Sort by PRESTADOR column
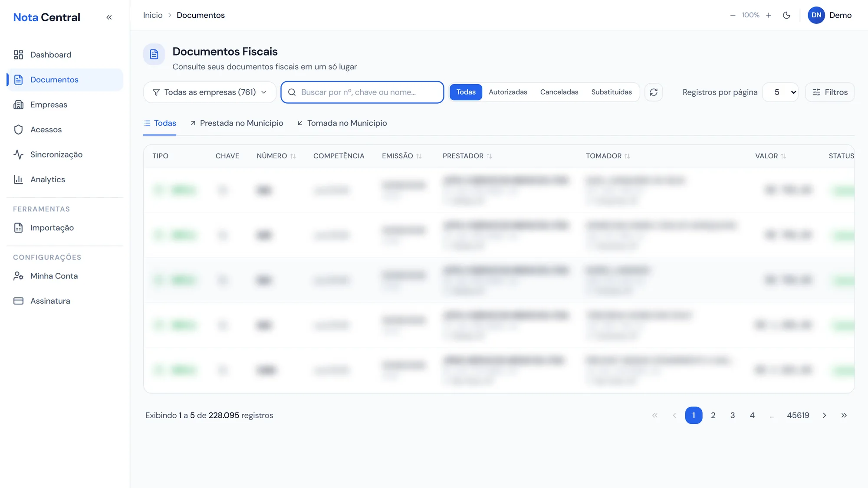Viewport: 868px width, 488px height. [467, 156]
